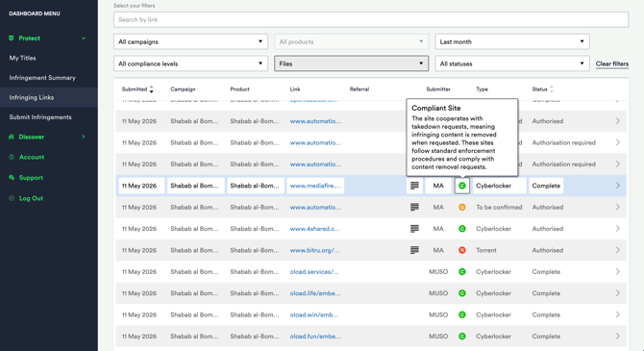The image size is (644, 351).
Task: Open Support menu item
Action: tap(31, 178)
